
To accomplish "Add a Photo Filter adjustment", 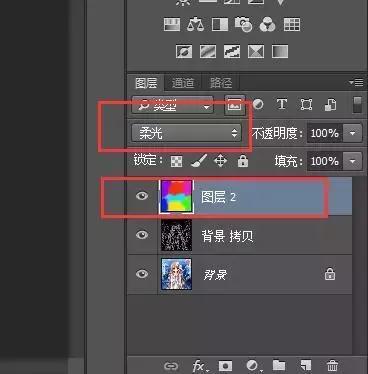I will 243,25.
